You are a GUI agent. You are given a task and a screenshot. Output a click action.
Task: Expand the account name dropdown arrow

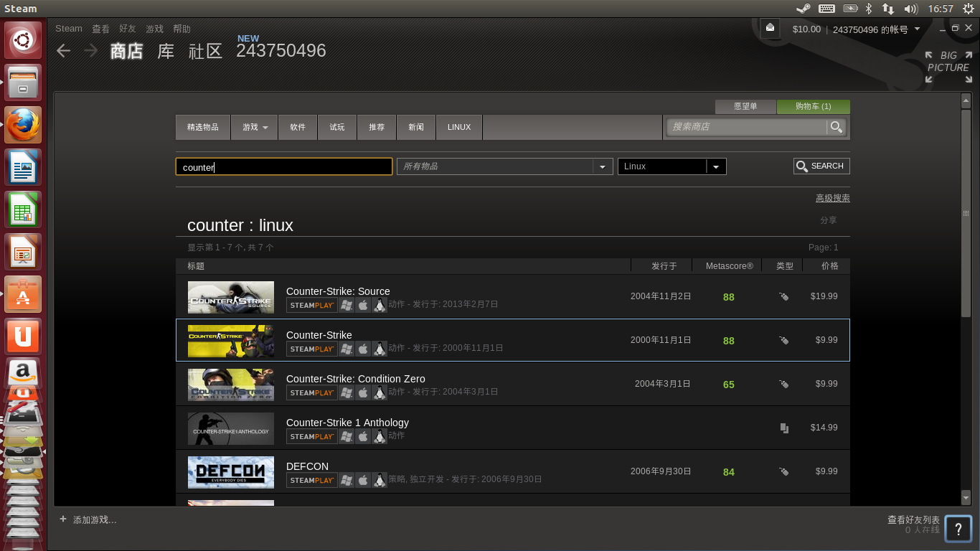click(x=917, y=29)
